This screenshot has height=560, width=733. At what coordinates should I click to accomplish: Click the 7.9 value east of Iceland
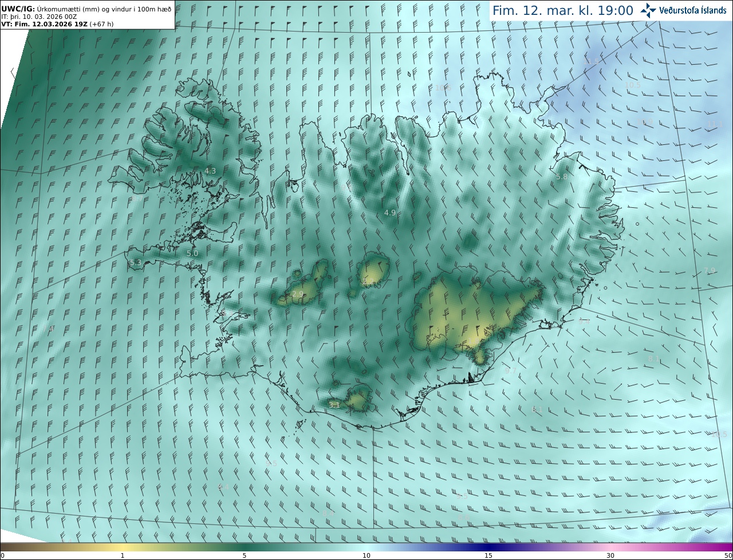click(710, 270)
